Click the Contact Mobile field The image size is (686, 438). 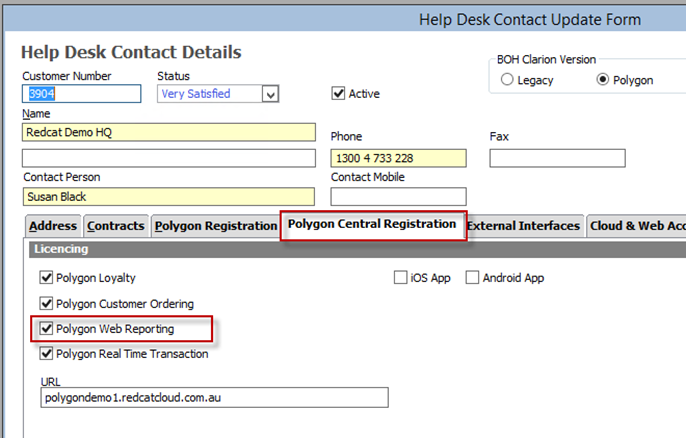[398, 196]
